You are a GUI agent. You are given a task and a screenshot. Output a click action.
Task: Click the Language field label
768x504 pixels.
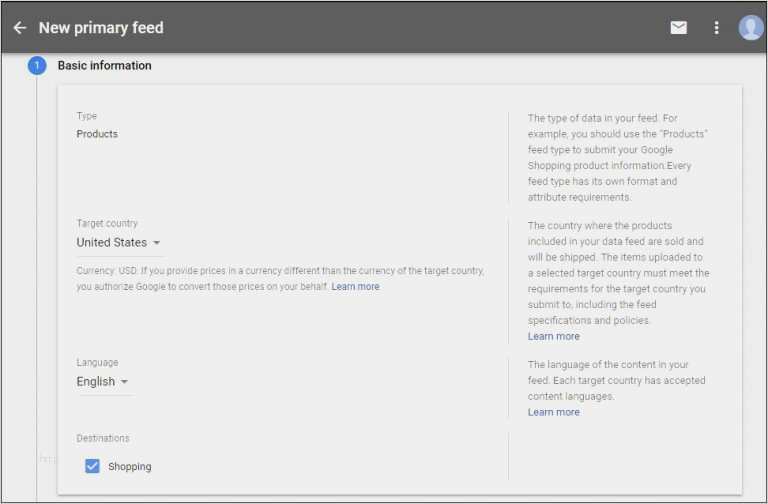point(97,363)
